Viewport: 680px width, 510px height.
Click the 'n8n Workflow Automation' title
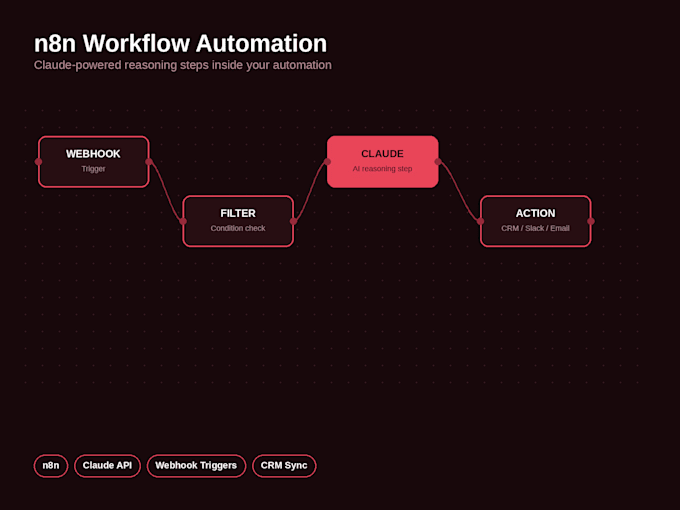(180, 43)
